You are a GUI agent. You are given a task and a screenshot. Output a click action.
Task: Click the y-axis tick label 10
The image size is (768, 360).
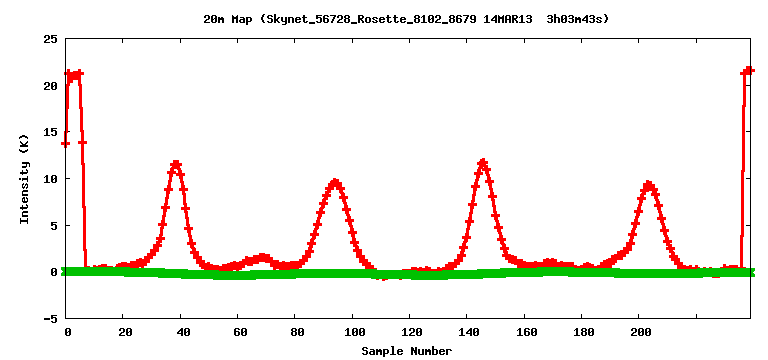click(51, 179)
